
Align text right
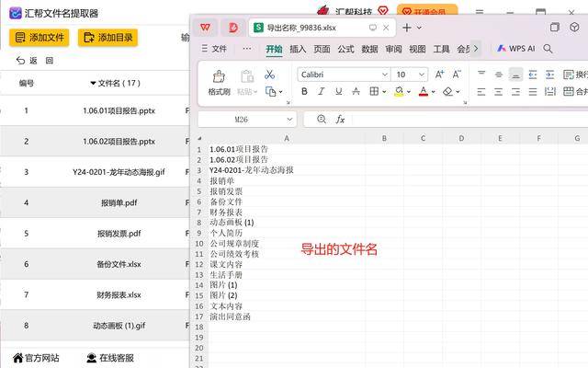pos(516,91)
